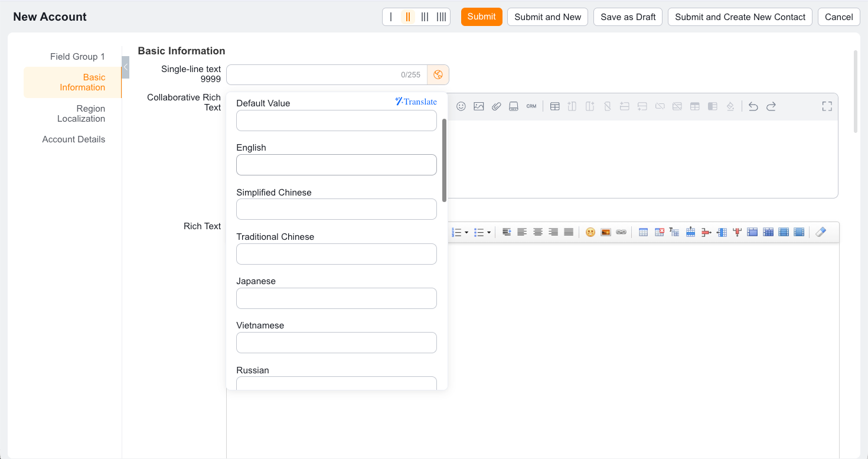
Task: Select three-column layout toggle
Action: click(425, 17)
